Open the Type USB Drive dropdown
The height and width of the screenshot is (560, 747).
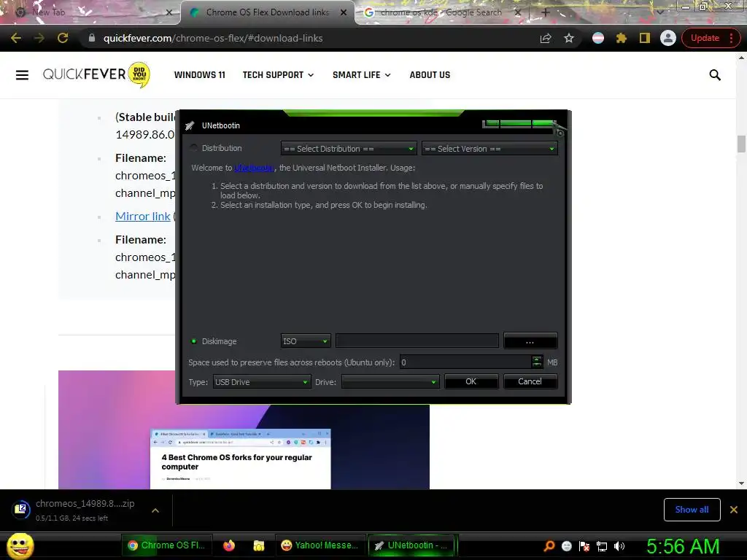262,382
